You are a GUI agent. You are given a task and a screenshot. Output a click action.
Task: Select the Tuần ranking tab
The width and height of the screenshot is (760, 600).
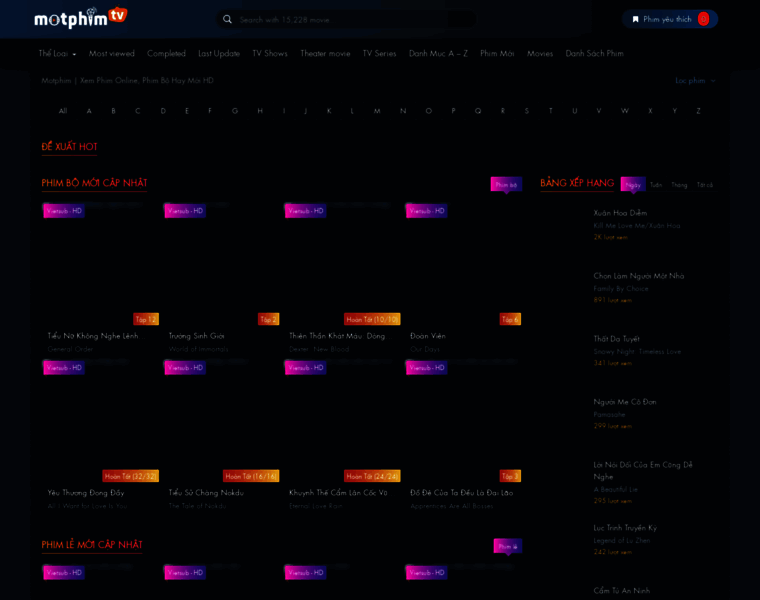pyautogui.click(x=656, y=185)
